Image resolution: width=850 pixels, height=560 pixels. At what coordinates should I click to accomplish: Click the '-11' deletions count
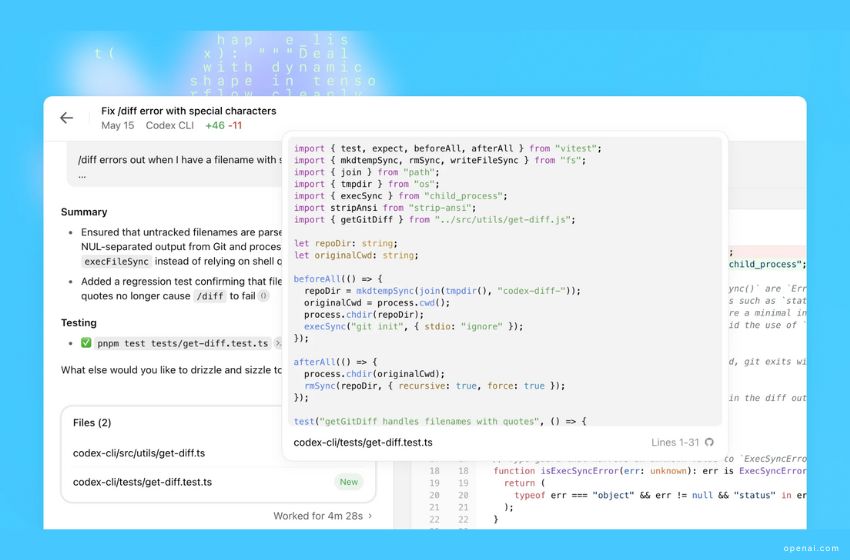235,125
